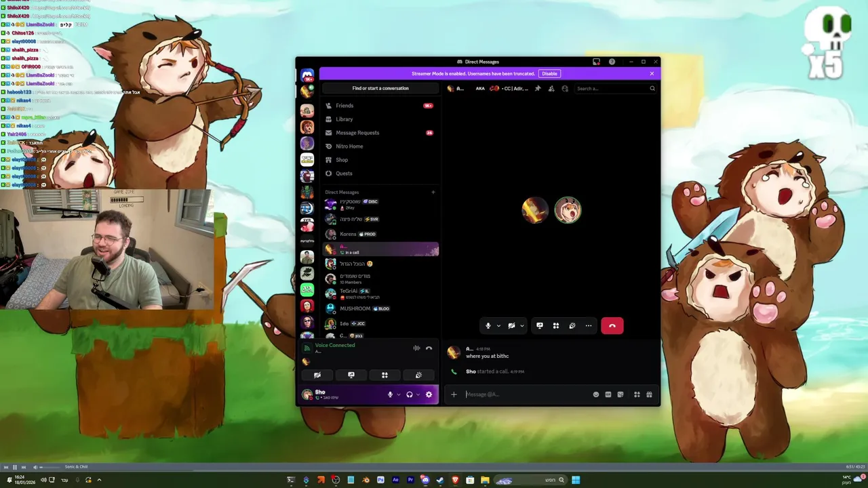
Task: Open more call options ellipsis
Action: click(589, 326)
